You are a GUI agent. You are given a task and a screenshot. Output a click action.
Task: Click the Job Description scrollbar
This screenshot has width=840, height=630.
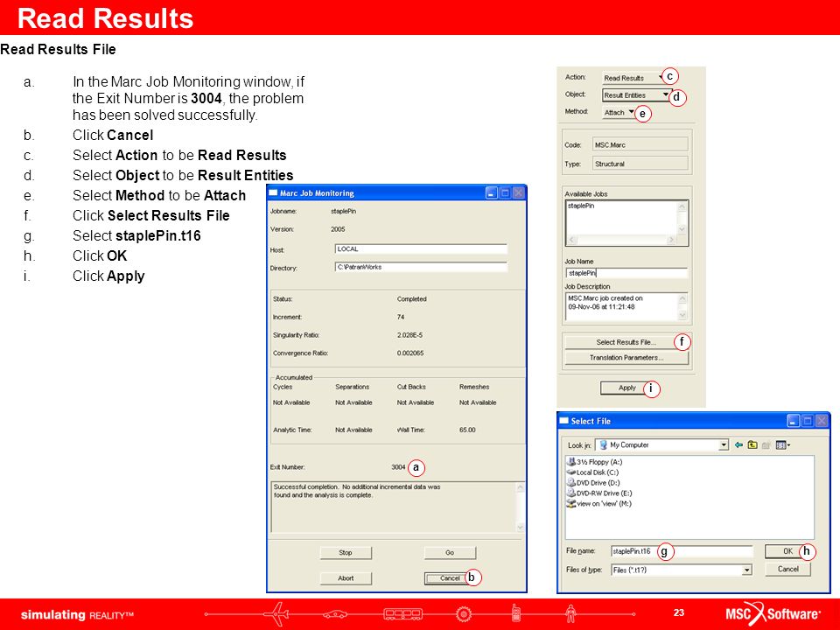[682, 306]
